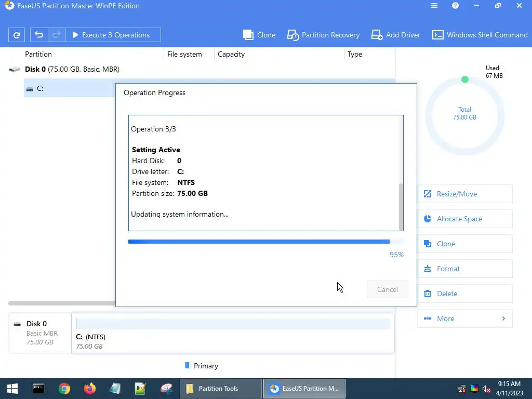Open the paint-style taskbar icon
Viewport: 532px width, 399px height.
(166, 389)
